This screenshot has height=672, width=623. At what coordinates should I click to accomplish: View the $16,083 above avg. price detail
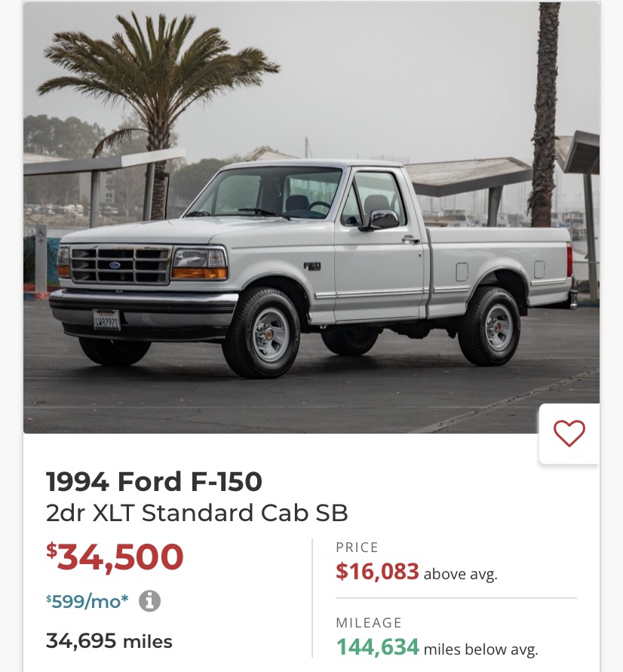pos(416,572)
